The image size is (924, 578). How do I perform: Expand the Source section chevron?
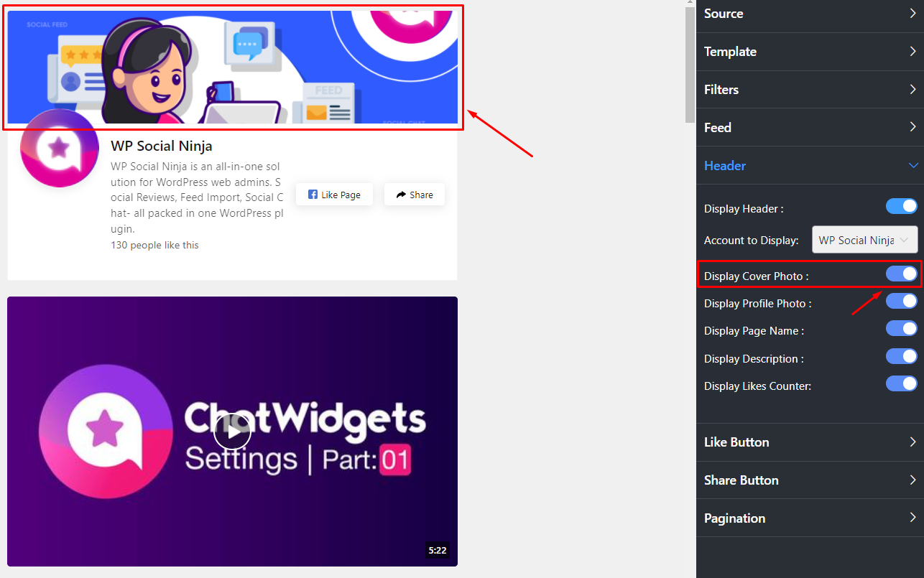click(x=913, y=13)
